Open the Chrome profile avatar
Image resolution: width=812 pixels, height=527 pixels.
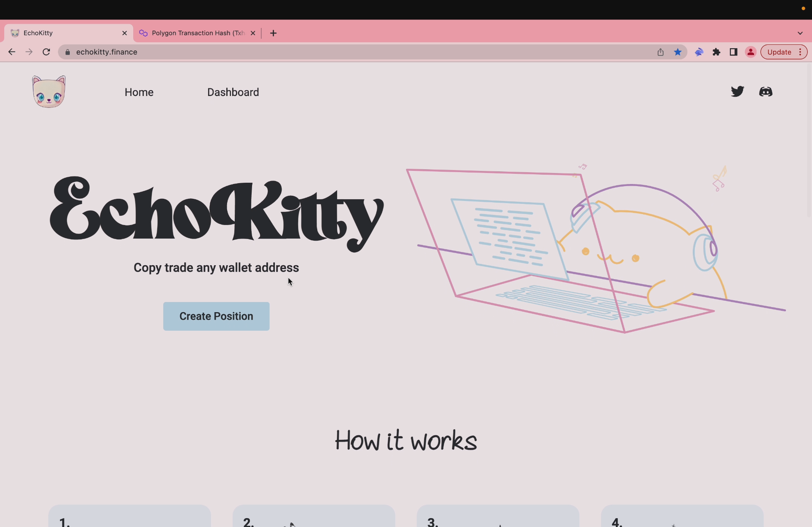751,52
